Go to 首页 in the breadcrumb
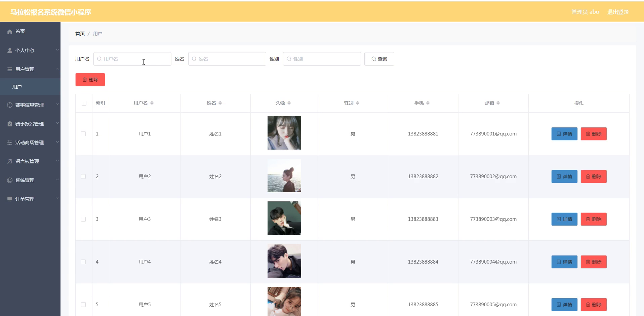This screenshot has height=316, width=644. coord(80,34)
